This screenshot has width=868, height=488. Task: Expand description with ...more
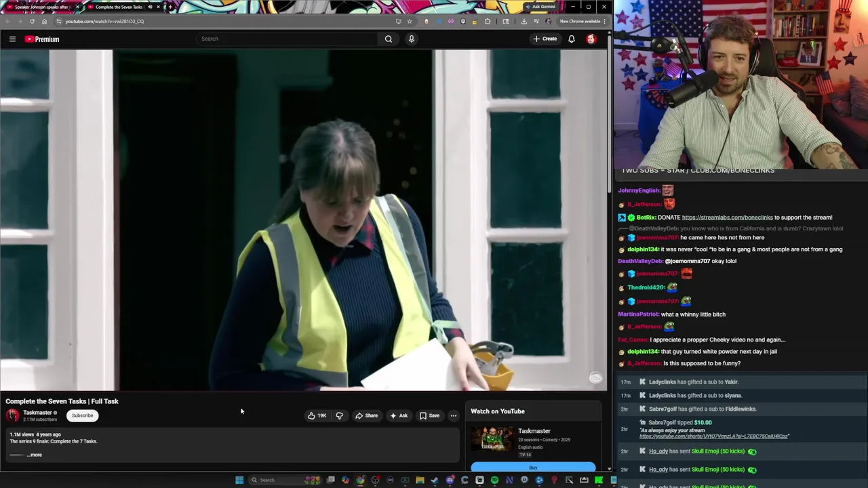(x=35, y=455)
